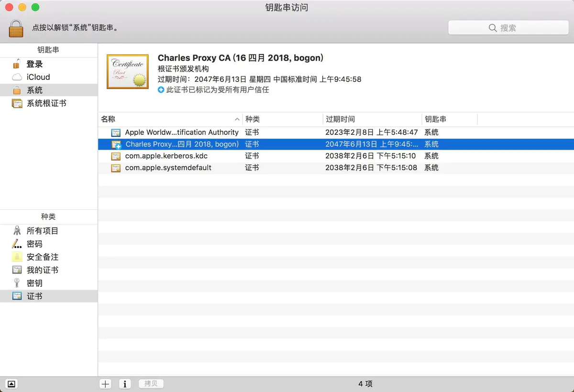Click the 所有项目 keys icon
This screenshot has width=574, height=392.
point(17,230)
